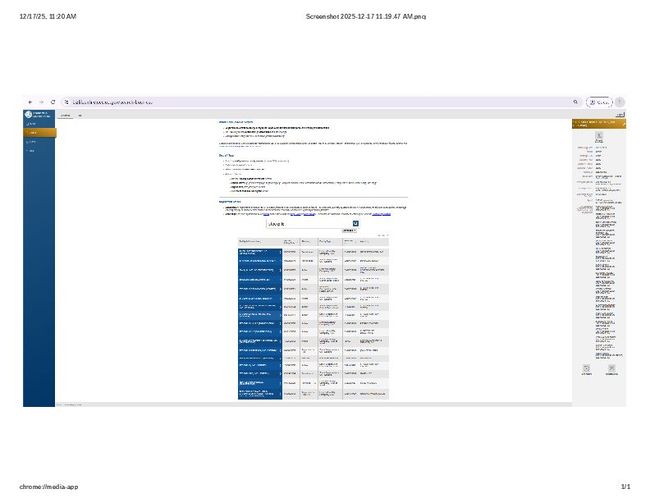
Task: Switch to the underlined first page tab
Action: (x=65, y=116)
